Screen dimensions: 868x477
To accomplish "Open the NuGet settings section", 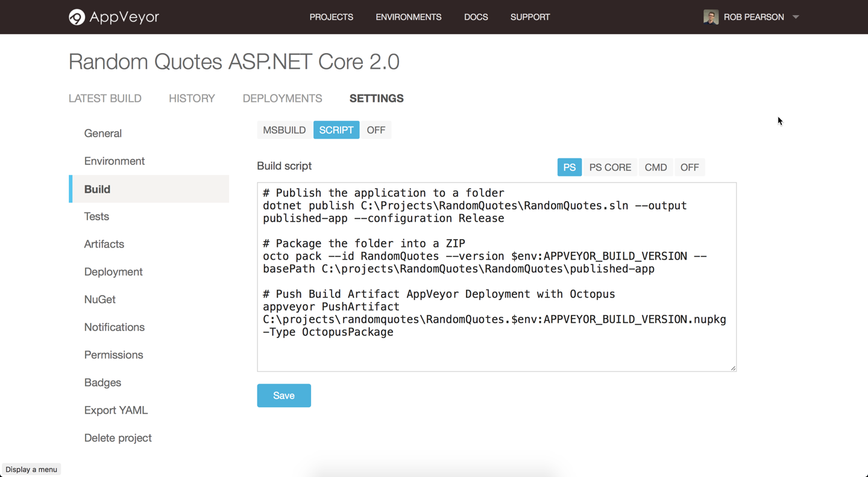I will [99, 299].
